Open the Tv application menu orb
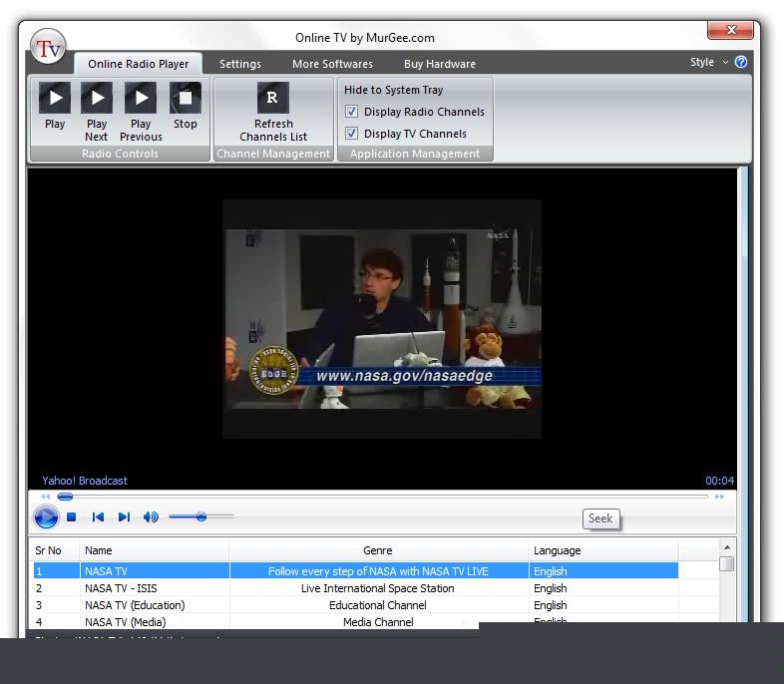784x684 pixels. coord(48,47)
